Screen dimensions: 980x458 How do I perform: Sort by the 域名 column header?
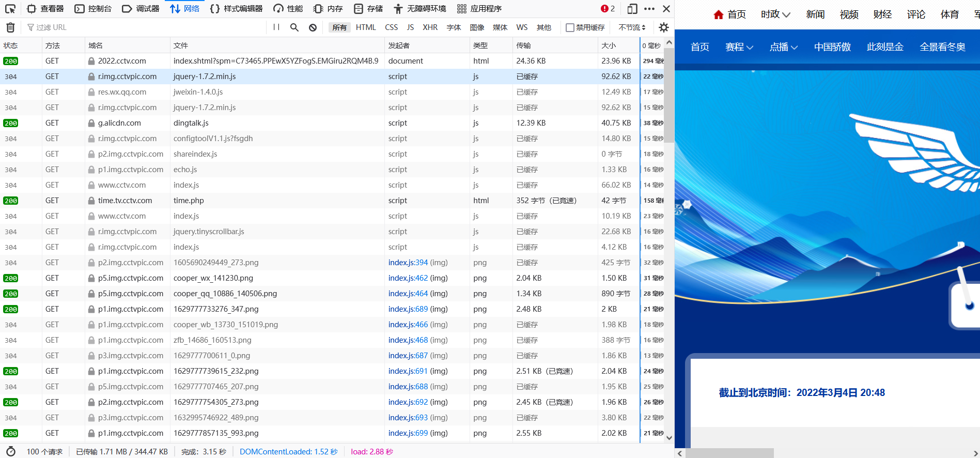tap(127, 45)
